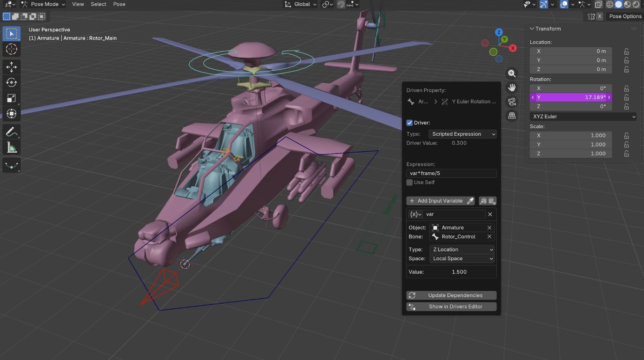The image size is (644, 360).
Task: Set selection mode to Intersect
Action: (42, 16)
